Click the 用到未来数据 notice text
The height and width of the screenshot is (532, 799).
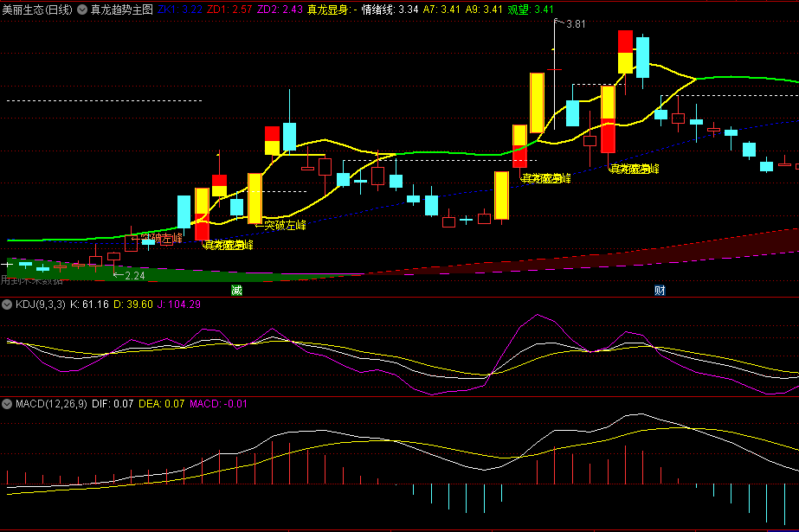point(31,280)
